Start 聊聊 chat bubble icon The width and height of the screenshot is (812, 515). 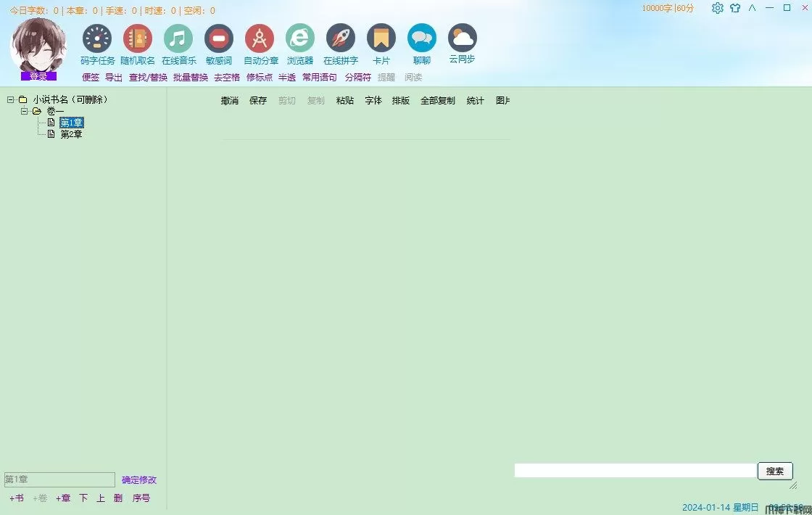[x=421, y=38]
